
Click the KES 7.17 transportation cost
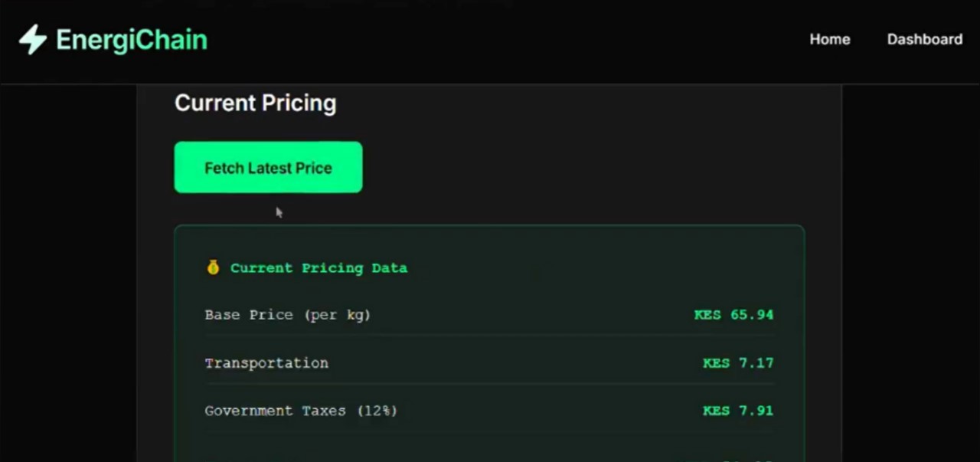click(x=738, y=363)
